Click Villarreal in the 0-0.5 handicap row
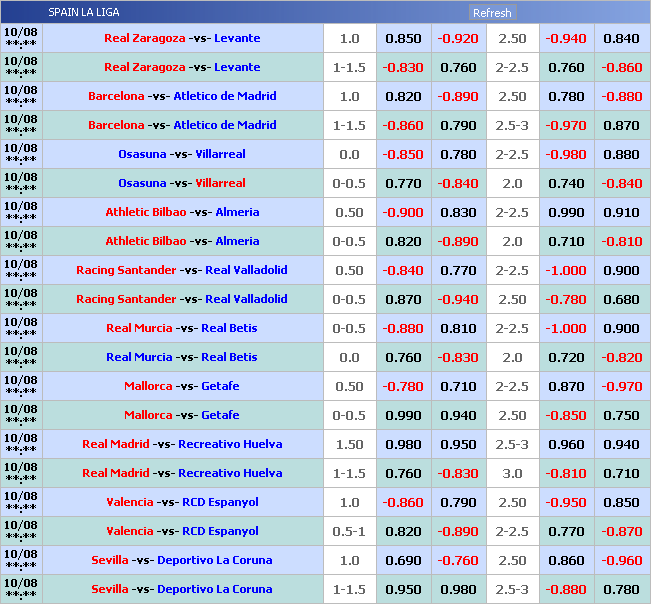This screenshot has width=651, height=604. coord(220,183)
